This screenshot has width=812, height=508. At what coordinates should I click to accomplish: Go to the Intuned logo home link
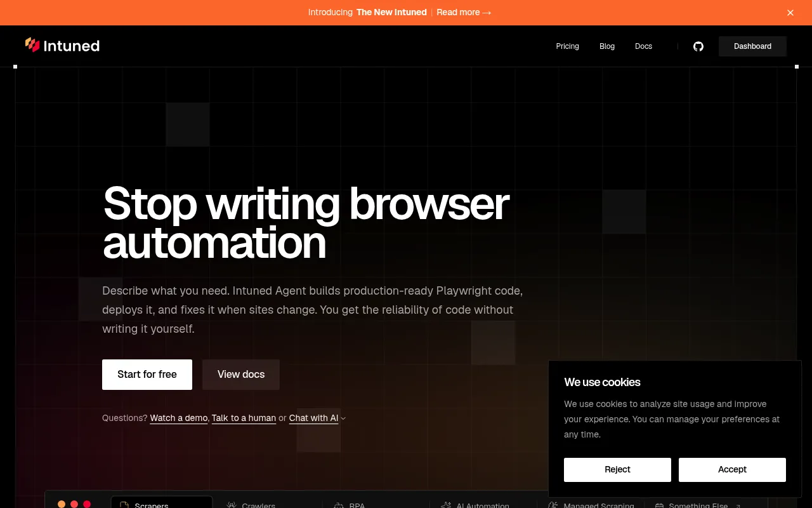[62, 46]
